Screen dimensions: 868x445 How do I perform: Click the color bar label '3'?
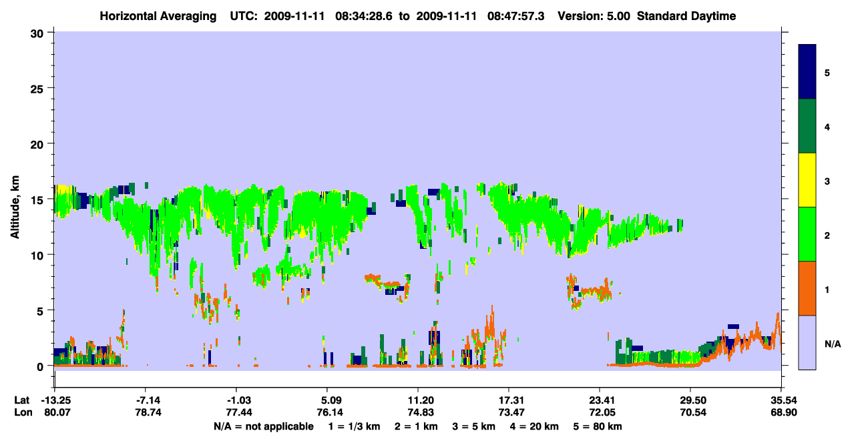[827, 180]
